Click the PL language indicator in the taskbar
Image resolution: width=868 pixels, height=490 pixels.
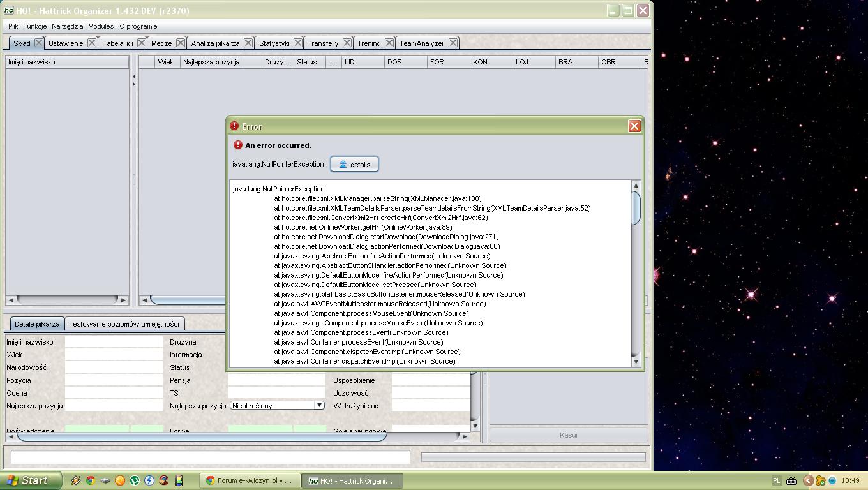(x=777, y=480)
